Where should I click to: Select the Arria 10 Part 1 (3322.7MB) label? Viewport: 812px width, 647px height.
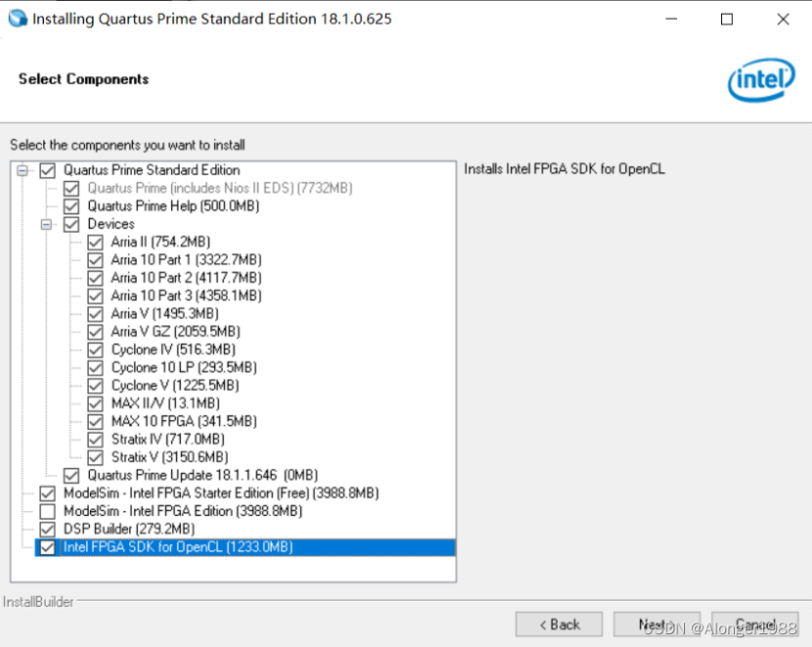click(187, 260)
